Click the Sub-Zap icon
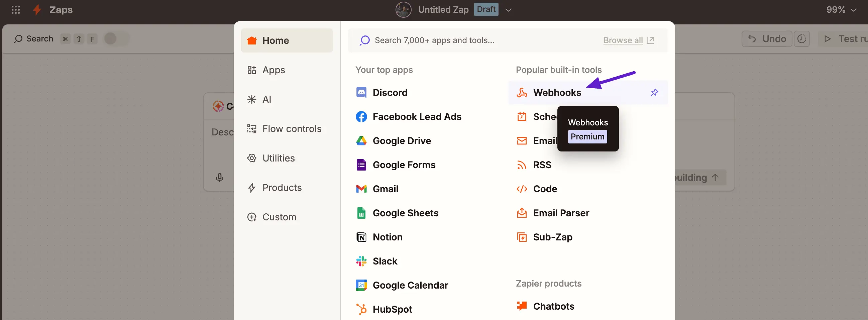This screenshot has height=320, width=868. tap(522, 237)
